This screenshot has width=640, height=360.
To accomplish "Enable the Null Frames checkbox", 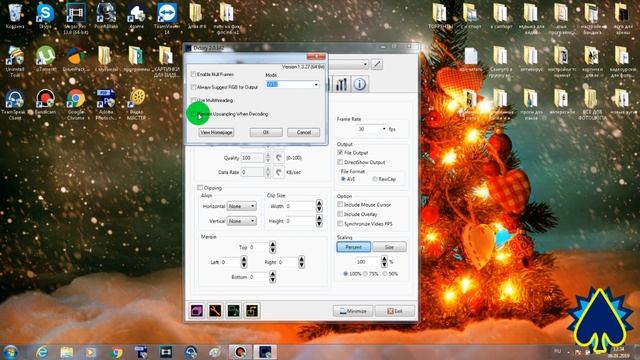I will tap(193, 74).
